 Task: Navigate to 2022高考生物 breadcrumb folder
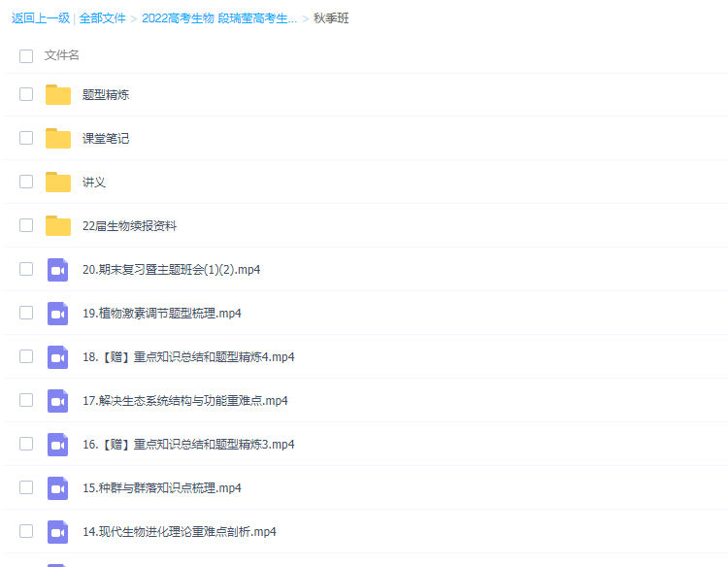[219, 18]
